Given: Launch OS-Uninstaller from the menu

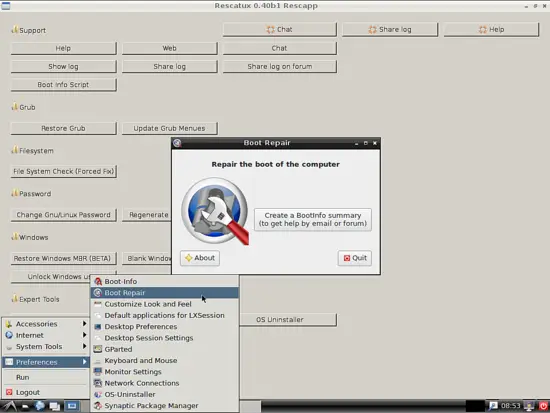Looking at the screenshot, I should pyautogui.click(x=165, y=394).
